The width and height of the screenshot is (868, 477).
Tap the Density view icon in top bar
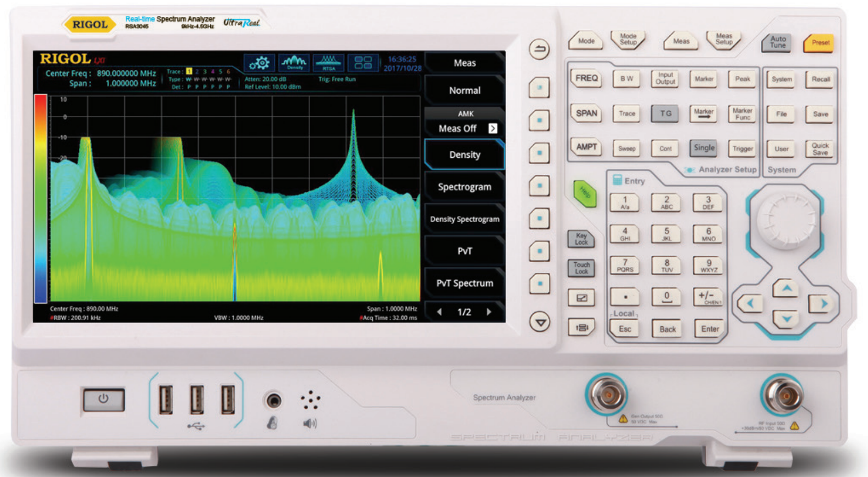(294, 63)
